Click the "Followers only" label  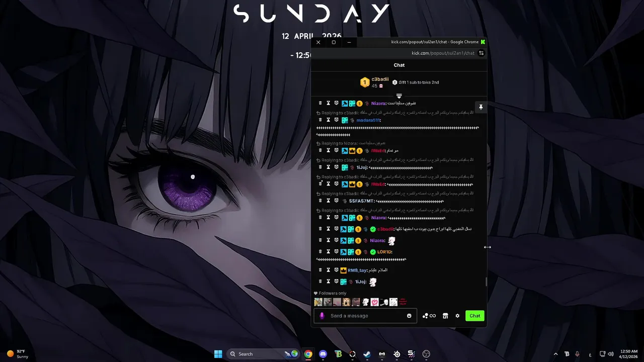(x=333, y=293)
